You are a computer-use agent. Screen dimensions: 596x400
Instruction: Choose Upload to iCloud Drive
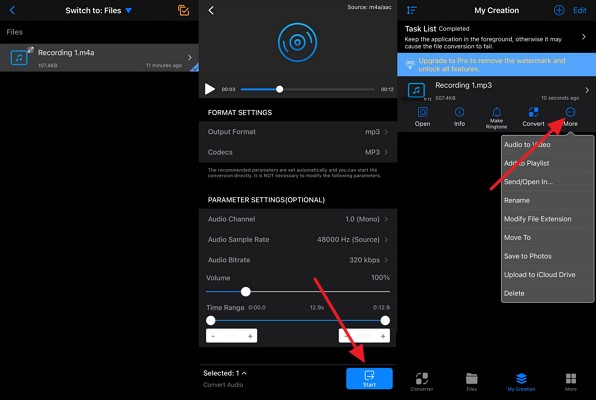tap(547, 275)
